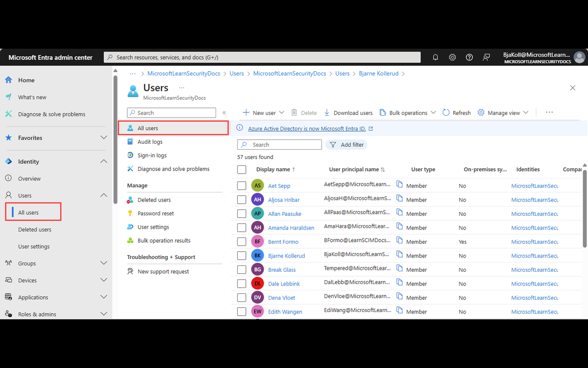Select All users in the blade menu
Viewport: 588px width, 368px height.
173,128
